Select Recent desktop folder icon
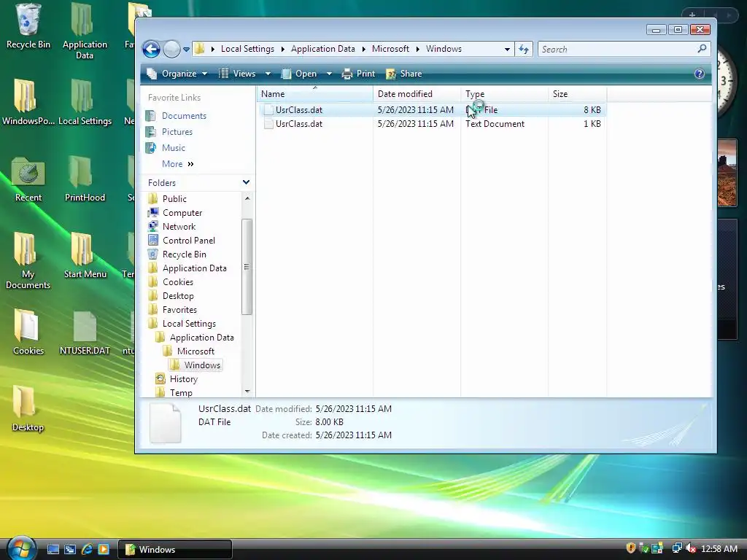 click(28, 179)
